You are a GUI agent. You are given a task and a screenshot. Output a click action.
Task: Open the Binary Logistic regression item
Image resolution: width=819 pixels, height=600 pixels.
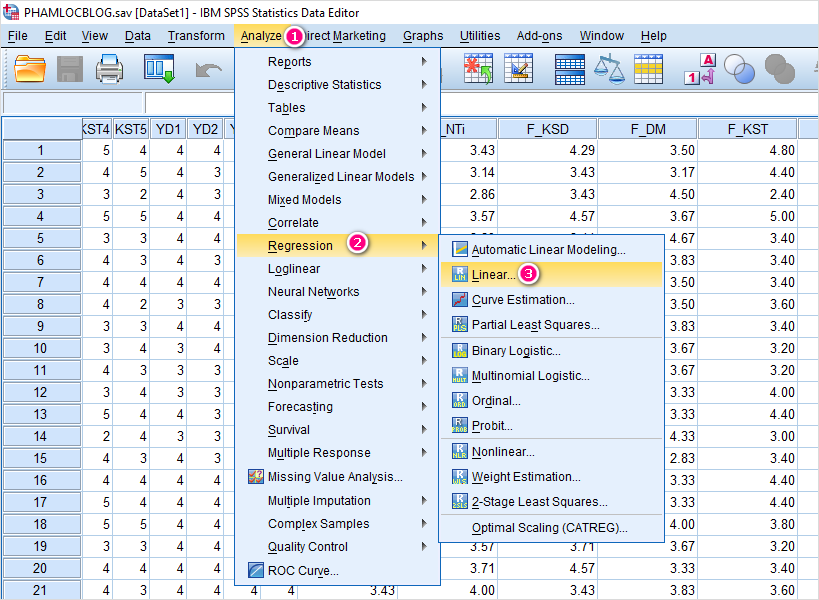[x=515, y=351]
